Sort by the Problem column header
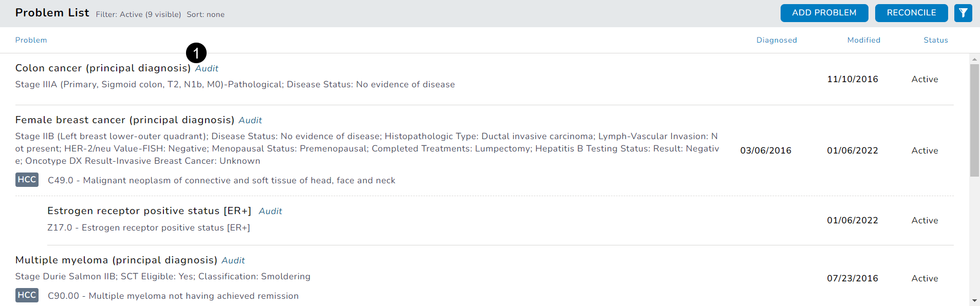980x306 pixels. (31, 40)
